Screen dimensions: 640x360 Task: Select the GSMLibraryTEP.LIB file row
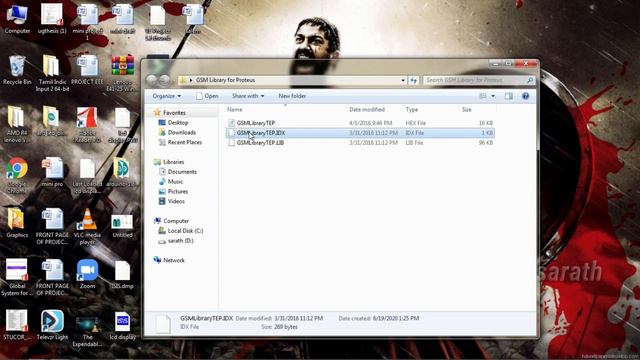[x=360, y=142]
